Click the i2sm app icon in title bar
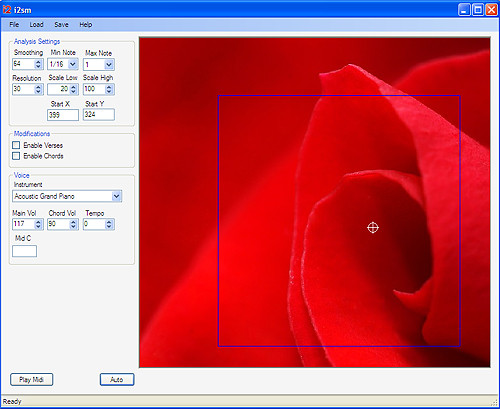The height and width of the screenshot is (409, 500). [x=6, y=10]
